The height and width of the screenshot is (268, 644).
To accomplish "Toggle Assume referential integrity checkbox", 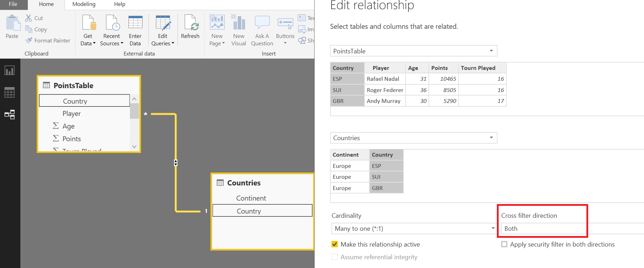I will (x=335, y=257).
